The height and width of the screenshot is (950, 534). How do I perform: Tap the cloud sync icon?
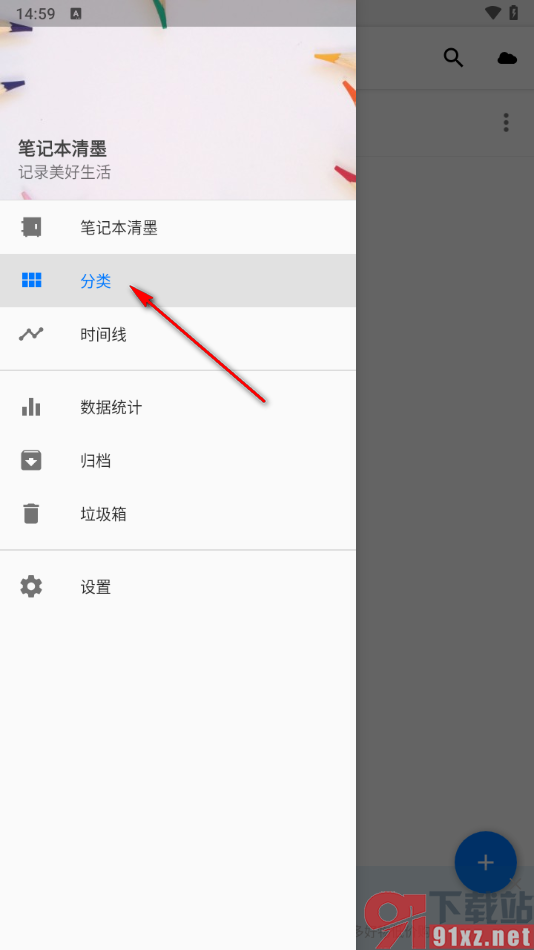(507, 58)
